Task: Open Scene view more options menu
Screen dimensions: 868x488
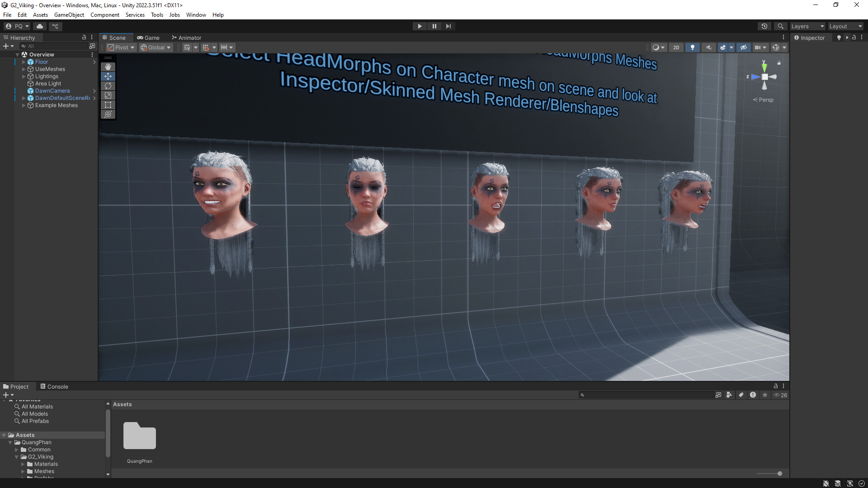Action: (x=783, y=38)
